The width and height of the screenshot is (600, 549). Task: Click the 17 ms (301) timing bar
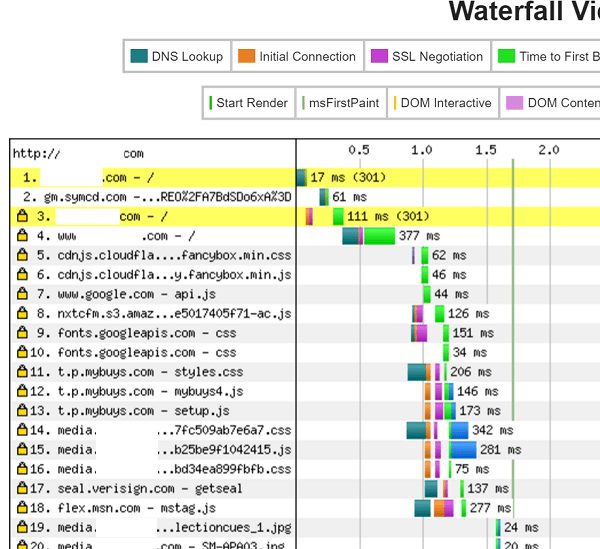point(302,178)
